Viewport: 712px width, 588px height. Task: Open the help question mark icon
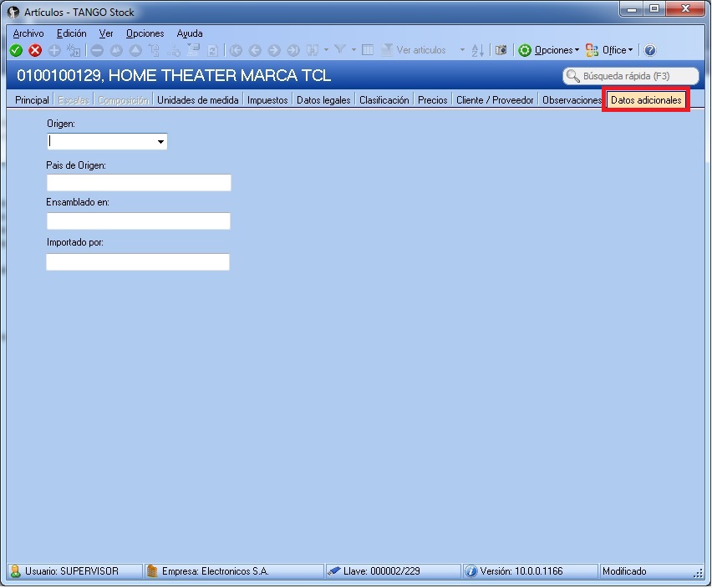[x=650, y=50]
